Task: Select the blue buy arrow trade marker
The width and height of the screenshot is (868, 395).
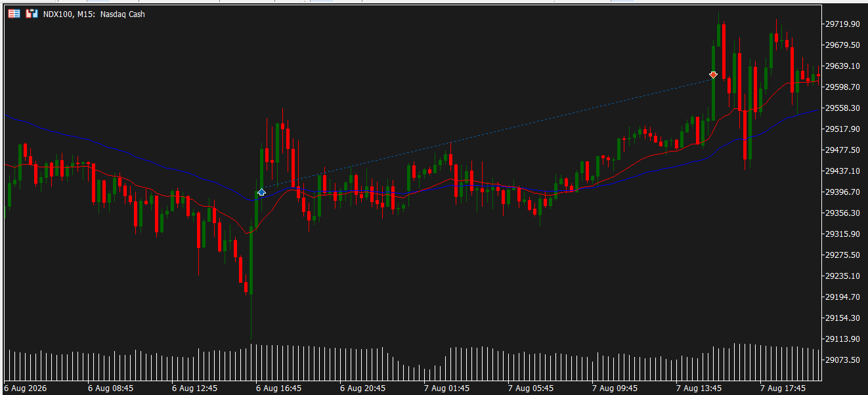Action: coord(261,192)
